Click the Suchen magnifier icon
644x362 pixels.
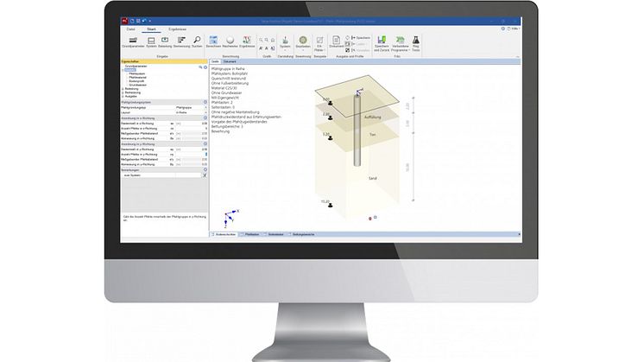click(x=196, y=41)
